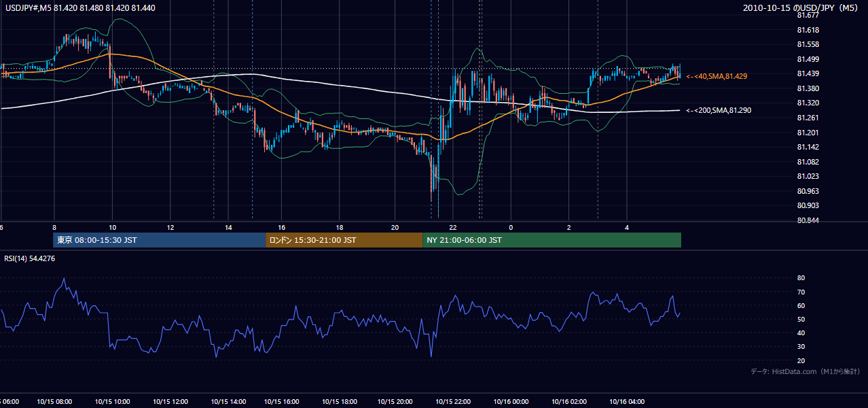868x408 pixels.
Task: Click the 10/16 02:00 date label
Action: (568, 401)
